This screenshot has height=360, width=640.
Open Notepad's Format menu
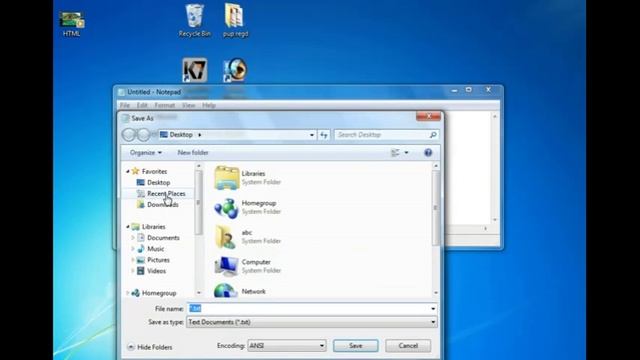click(164, 105)
